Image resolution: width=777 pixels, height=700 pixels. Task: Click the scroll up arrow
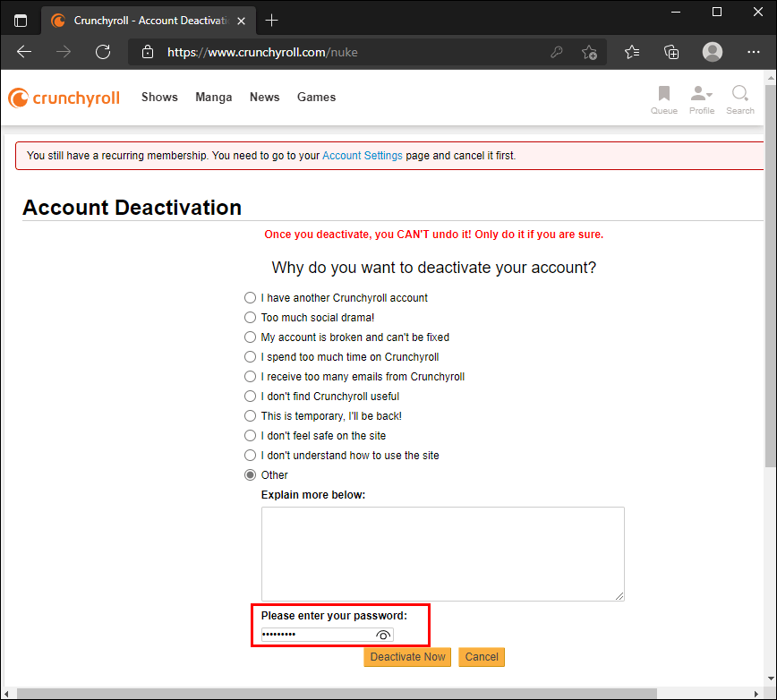771,78
